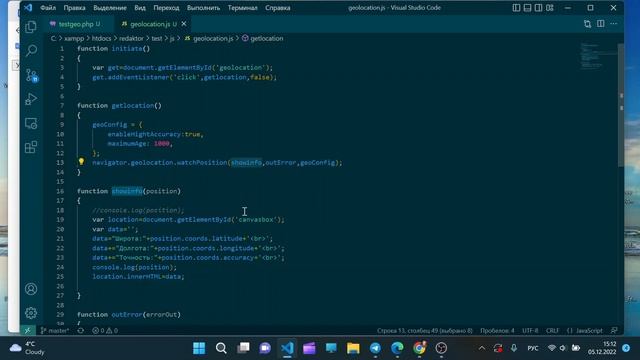Open File Explorer from the taskbar
This screenshot has width=640, height=360.
[353, 348]
